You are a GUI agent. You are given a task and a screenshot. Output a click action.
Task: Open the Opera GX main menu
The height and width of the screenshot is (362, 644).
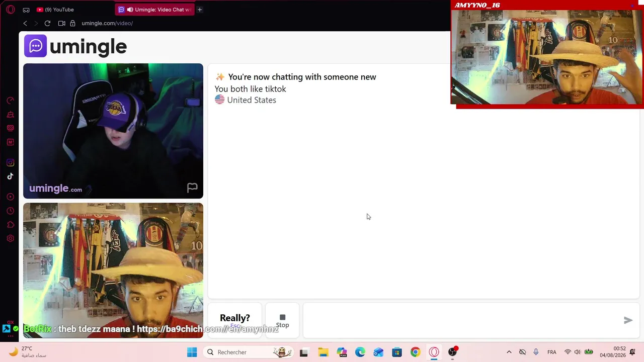pos(11,10)
